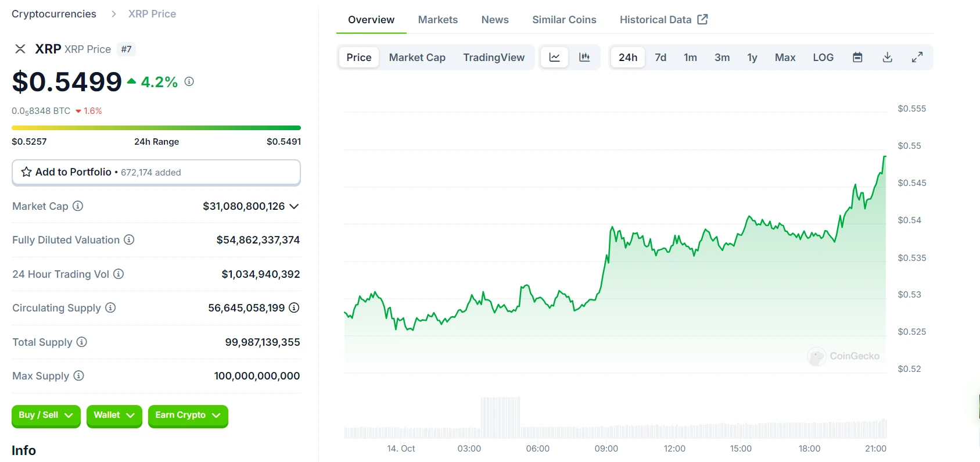980x462 pixels.
Task: Select the 7d time range
Action: point(660,58)
